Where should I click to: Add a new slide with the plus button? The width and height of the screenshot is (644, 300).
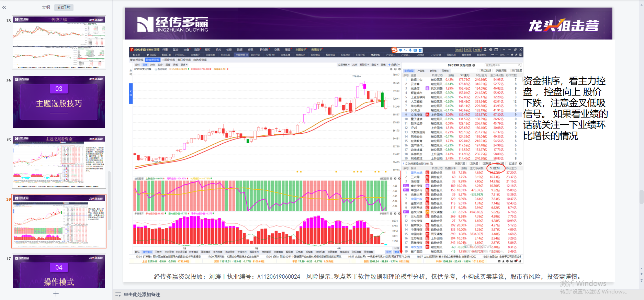[x=56, y=294]
